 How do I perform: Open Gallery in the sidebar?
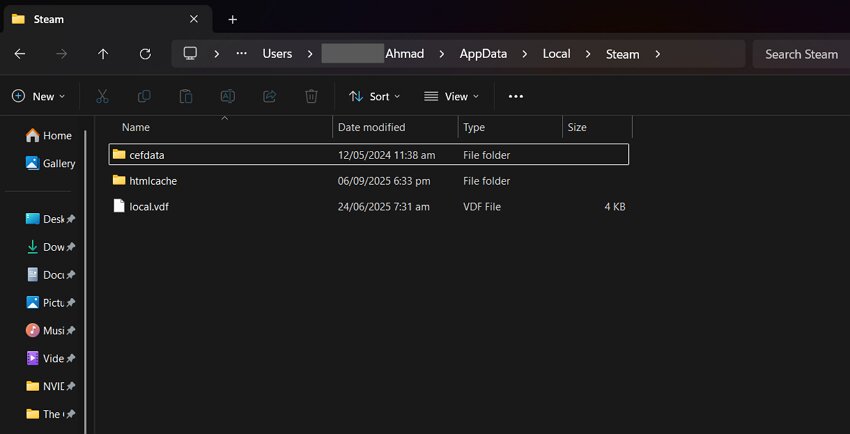(50, 163)
